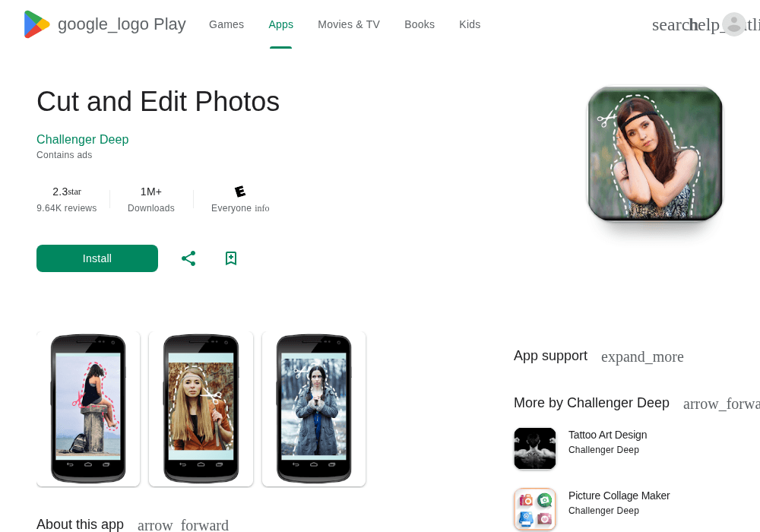The height and width of the screenshot is (532, 760).
Task: Open About this app arrow
Action: 183,525
